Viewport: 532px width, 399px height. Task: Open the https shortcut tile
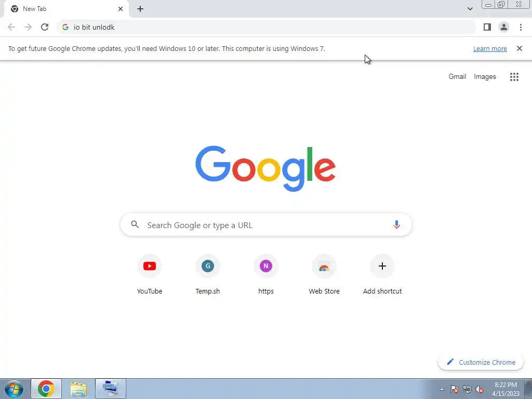point(266,274)
